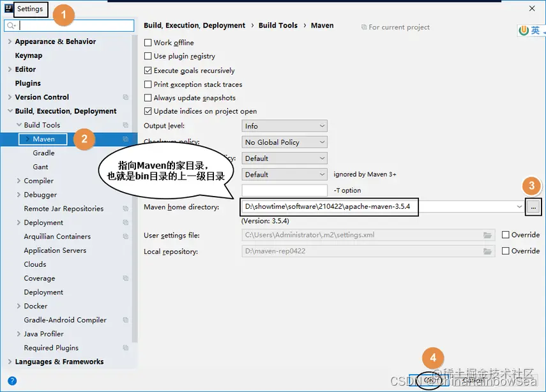Click the search magnifier icon
Viewport: 546px width, 392px height.
[x=11, y=26]
